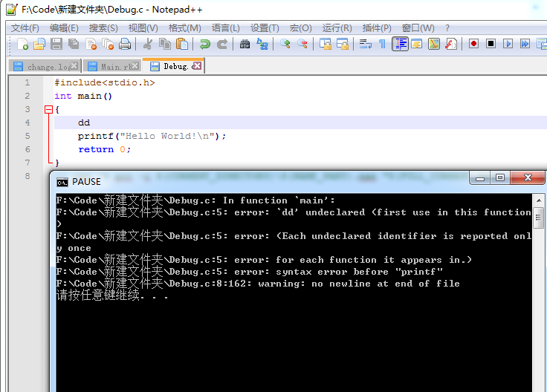This screenshot has height=392, width=547.
Task: Minimize the PAUSE console window
Action: [x=480, y=178]
